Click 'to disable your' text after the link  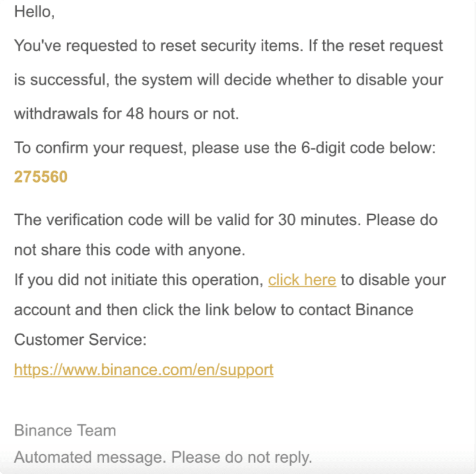[393, 280]
